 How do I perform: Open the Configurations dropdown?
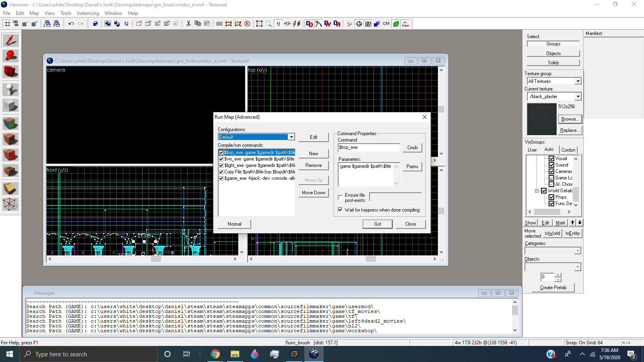coord(291,137)
